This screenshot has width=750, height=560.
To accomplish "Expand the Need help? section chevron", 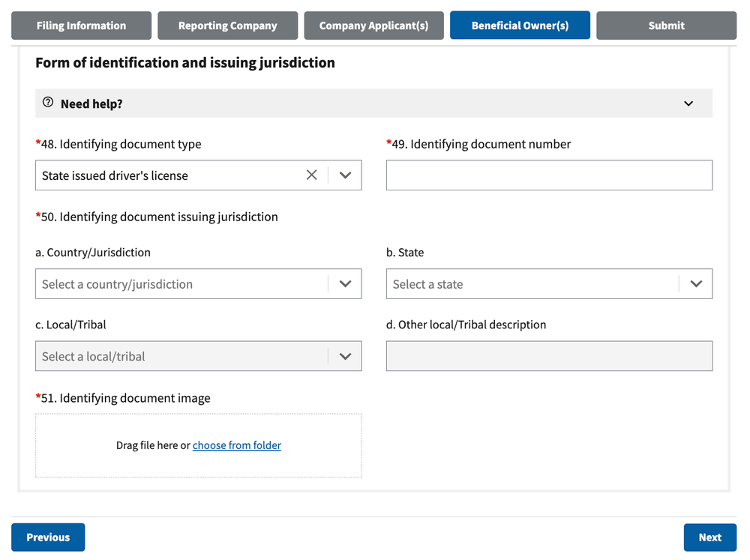I will click(x=688, y=103).
